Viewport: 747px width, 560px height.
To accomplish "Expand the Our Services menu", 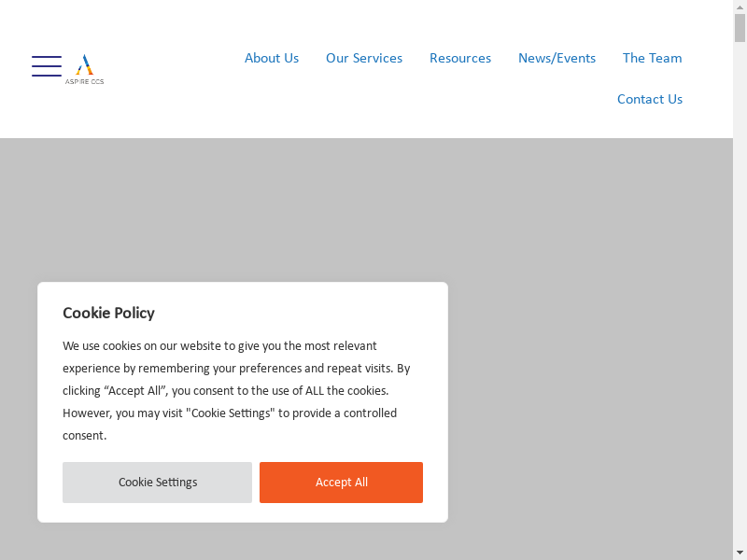I will [364, 58].
